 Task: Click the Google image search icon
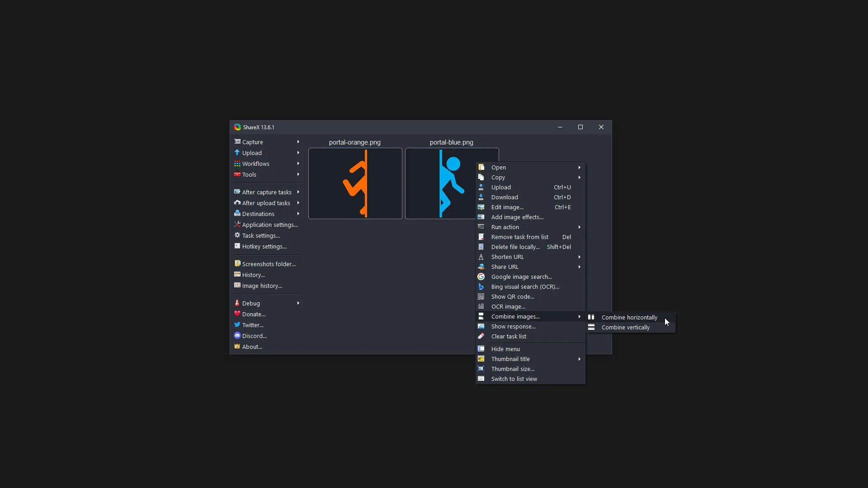[x=481, y=277]
